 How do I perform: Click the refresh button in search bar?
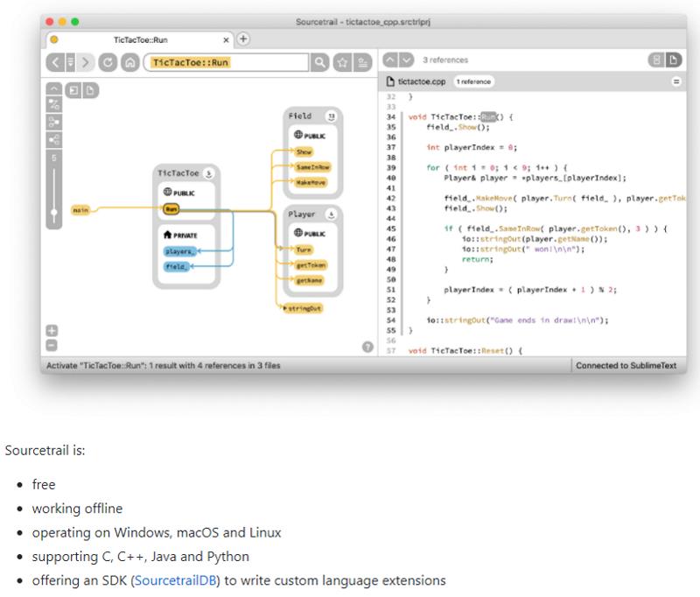(x=108, y=62)
